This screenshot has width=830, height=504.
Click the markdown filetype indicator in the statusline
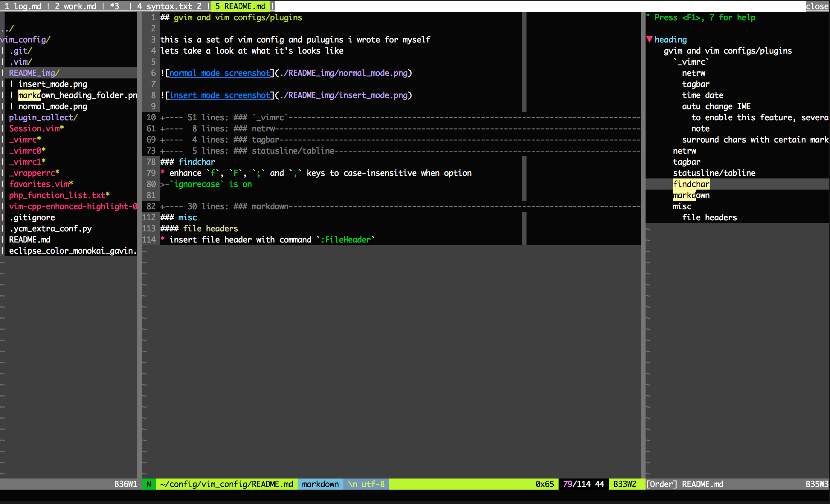tap(320, 484)
